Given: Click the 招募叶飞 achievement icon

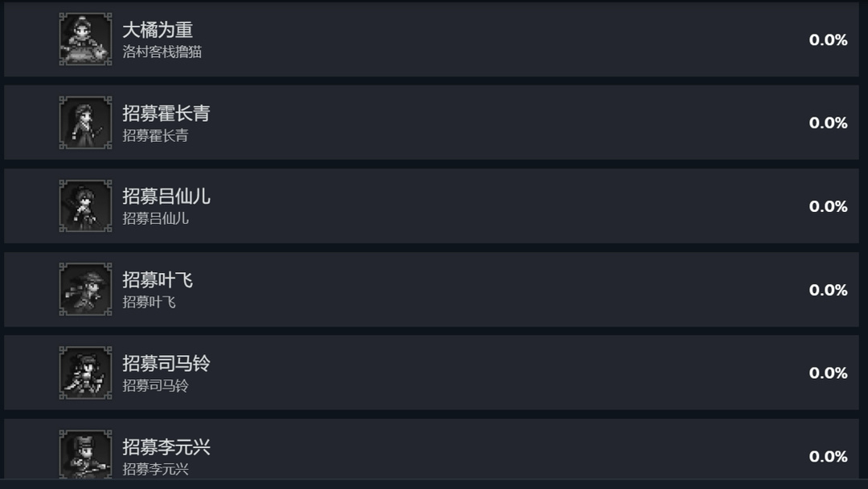Looking at the screenshot, I should [x=84, y=288].
